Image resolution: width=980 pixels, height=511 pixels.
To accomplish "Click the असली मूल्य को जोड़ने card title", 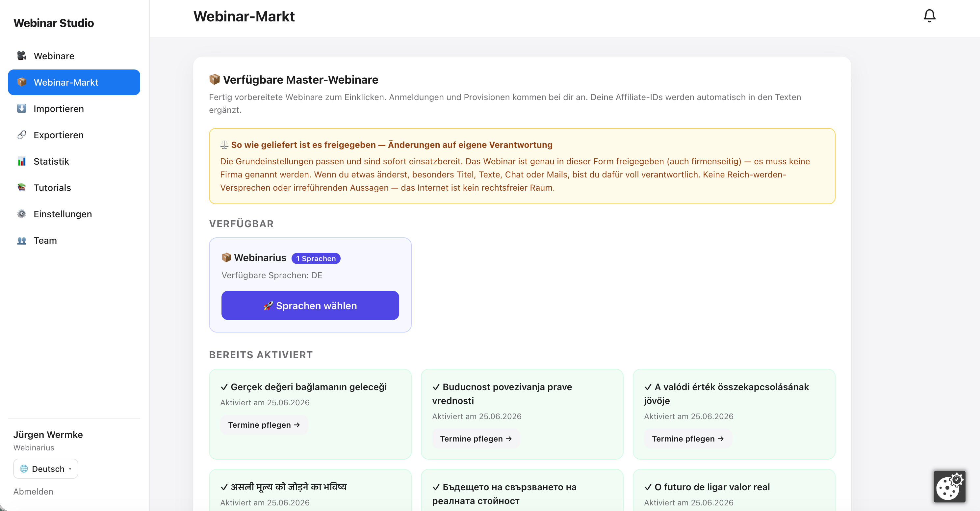I will (289, 487).
